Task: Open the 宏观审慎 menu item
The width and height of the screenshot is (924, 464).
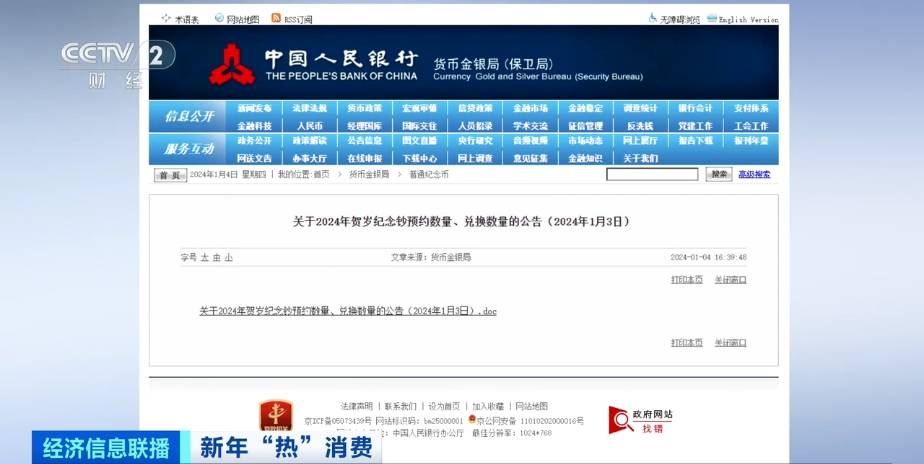Action: click(420, 108)
